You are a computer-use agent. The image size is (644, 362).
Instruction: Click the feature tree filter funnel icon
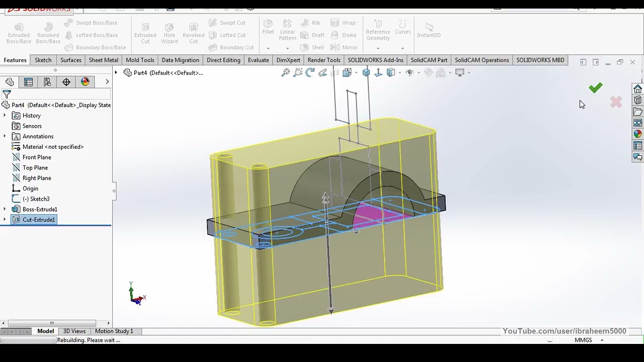point(7,95)
